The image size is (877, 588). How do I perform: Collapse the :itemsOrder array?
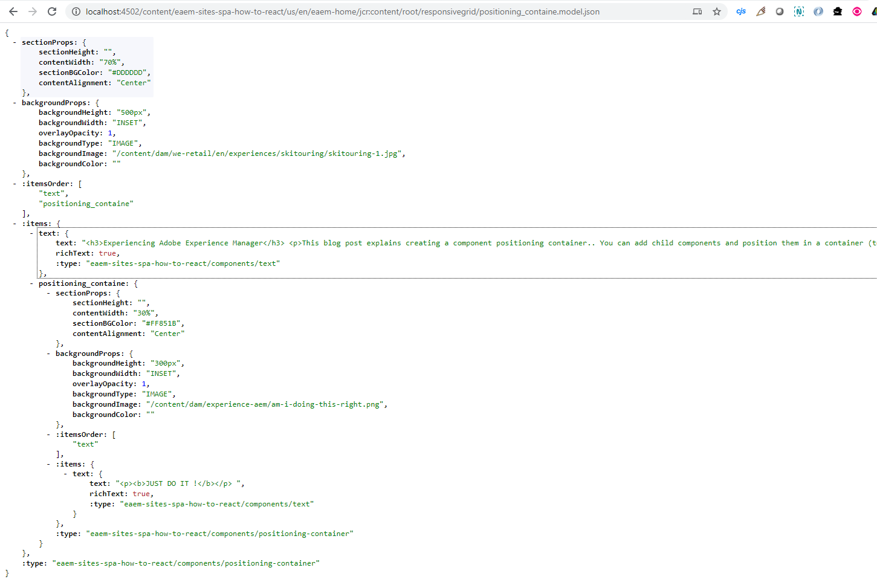click(15, 183)
